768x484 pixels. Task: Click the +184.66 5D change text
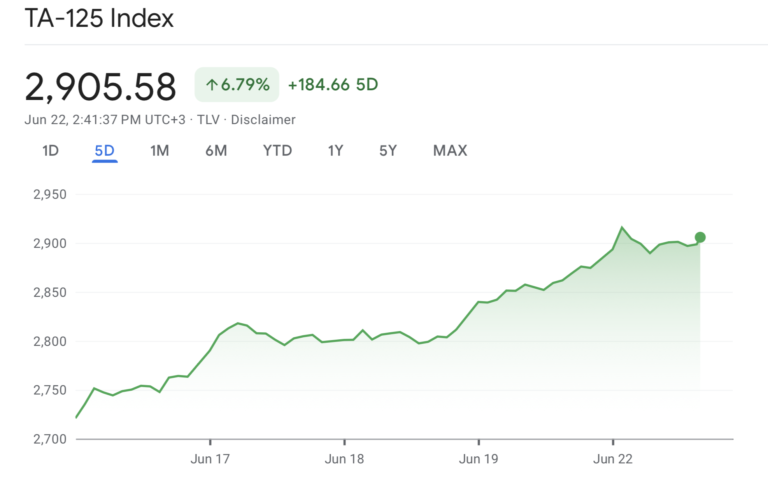[333, 85]
